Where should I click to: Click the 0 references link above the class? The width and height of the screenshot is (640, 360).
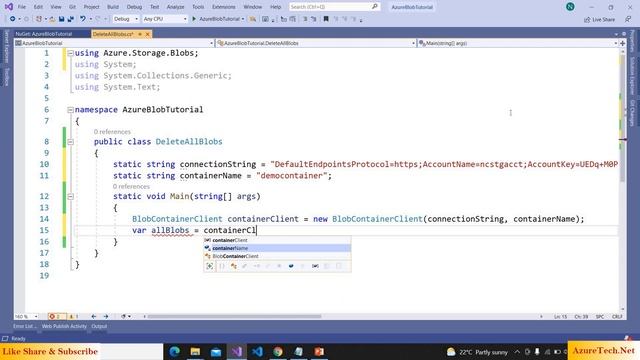(x=112, y=132)
